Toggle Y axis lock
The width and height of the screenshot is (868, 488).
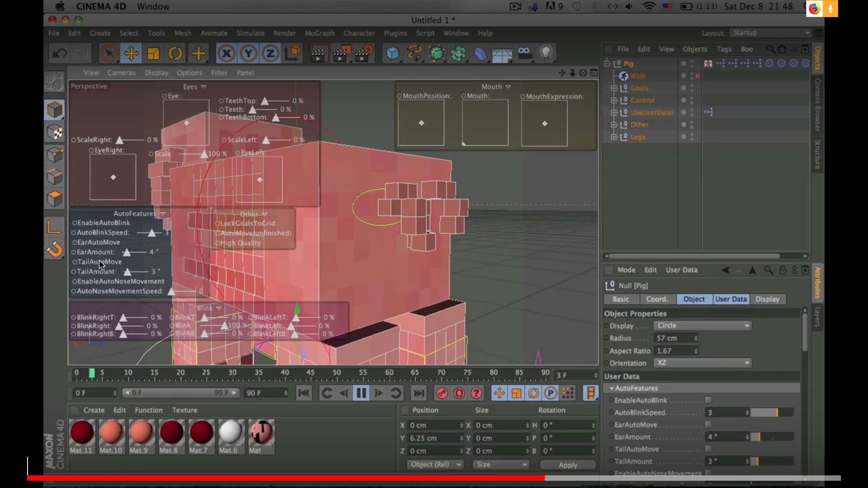249,53
